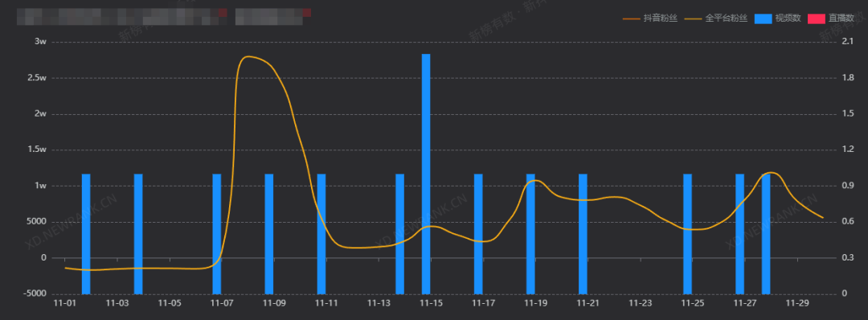Image resolution: width=868 pixels, height=320 pixels.
Task: Click the 1.8 right axis value
Action: tap(847, 77)
